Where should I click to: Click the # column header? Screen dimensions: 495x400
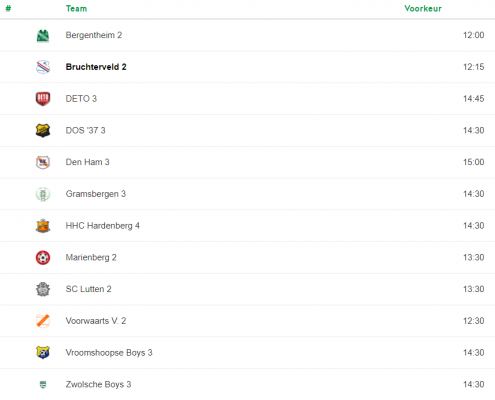[x=8, y=9]
